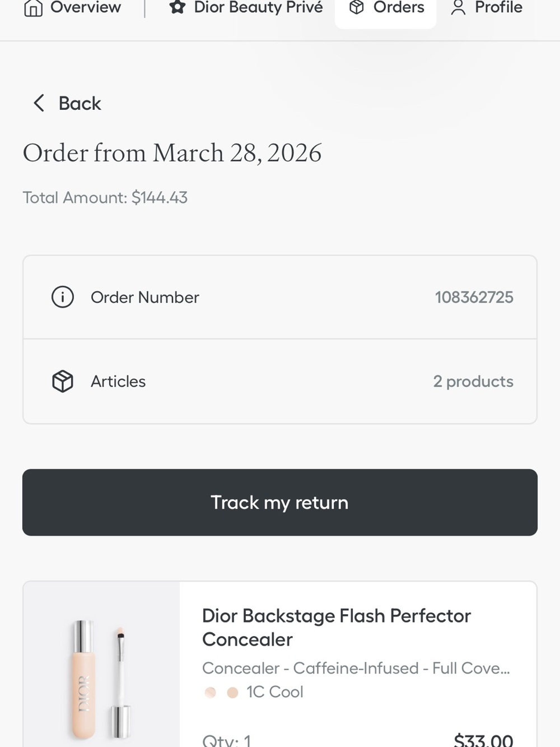Click the Profile person icon

click(459, 7)
